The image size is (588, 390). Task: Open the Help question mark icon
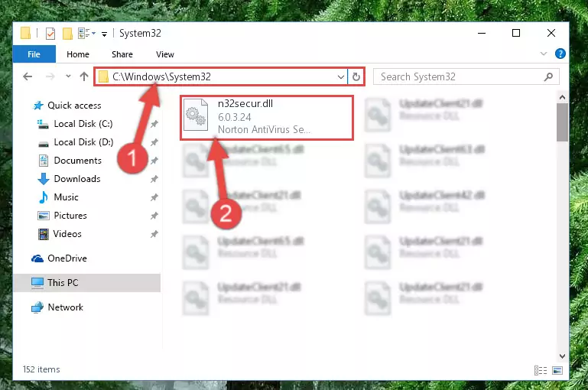click(560, 54)
